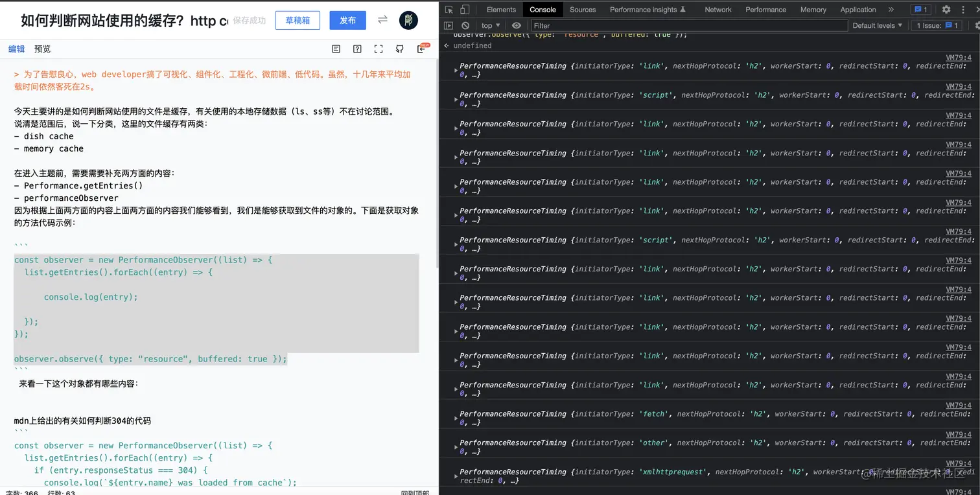The image size is (980, 495).
Task: Open the Performance tab
Action: pyautogui.click(x=766, y=10)
